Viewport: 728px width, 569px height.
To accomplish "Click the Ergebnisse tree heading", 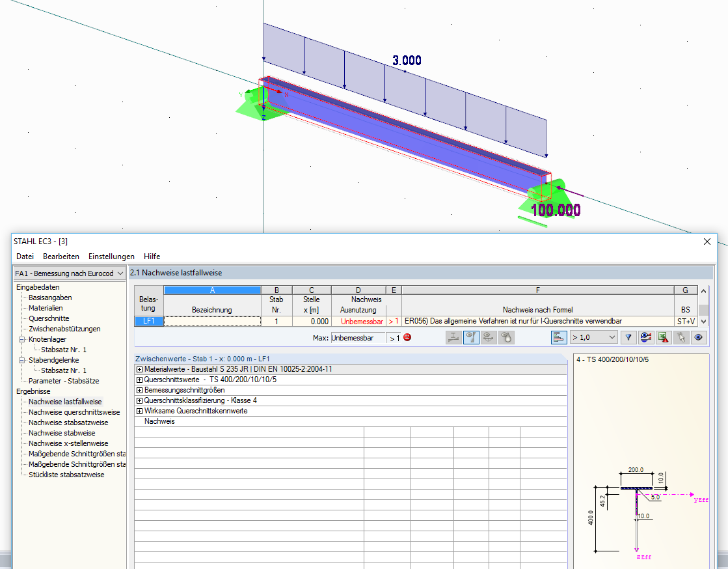I will (33, 391).
